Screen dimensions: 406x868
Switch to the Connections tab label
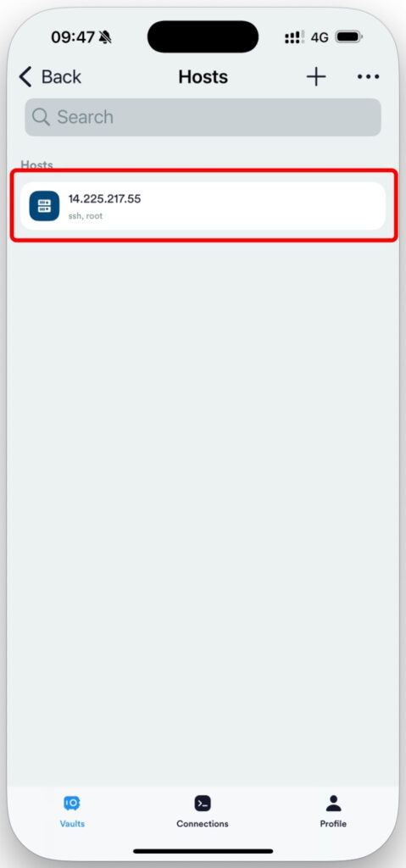click(203, 824)
